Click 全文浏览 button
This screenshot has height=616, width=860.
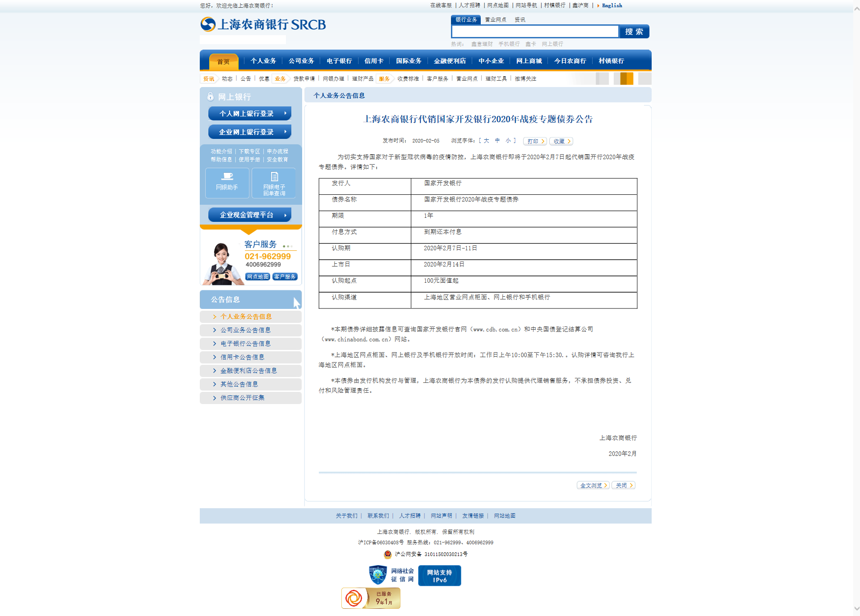click(593, 485)
